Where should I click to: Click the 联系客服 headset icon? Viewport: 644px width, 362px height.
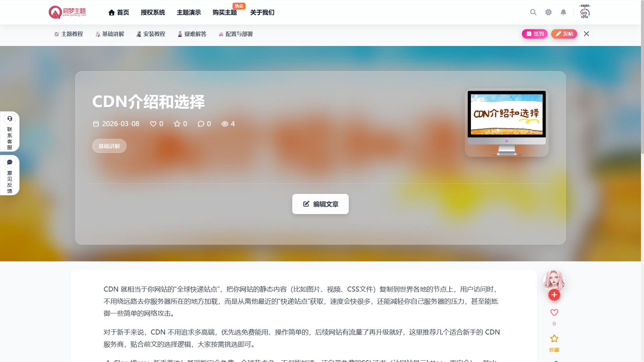pos(10,119)
